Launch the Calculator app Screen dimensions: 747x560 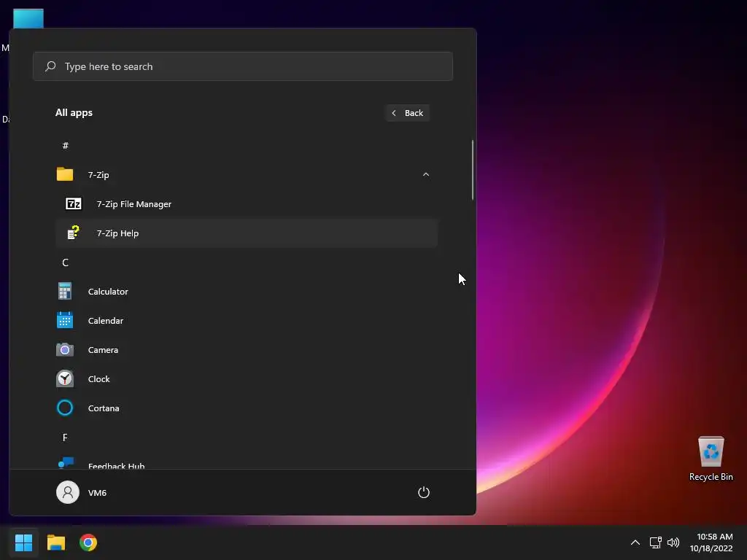point(247,292)
